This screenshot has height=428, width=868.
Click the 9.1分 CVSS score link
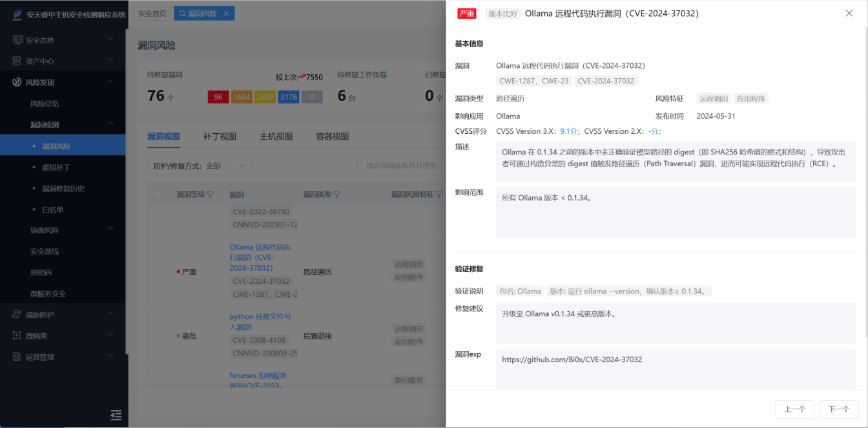pyautogui.click(x=568, y=131)
